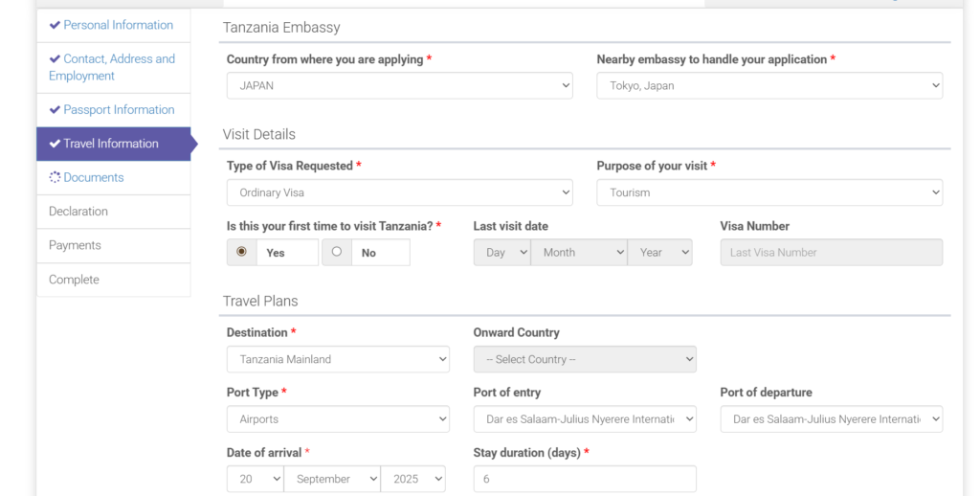Go to the Payments step
This screenshot has height=496, width=980.
point(75,246)
